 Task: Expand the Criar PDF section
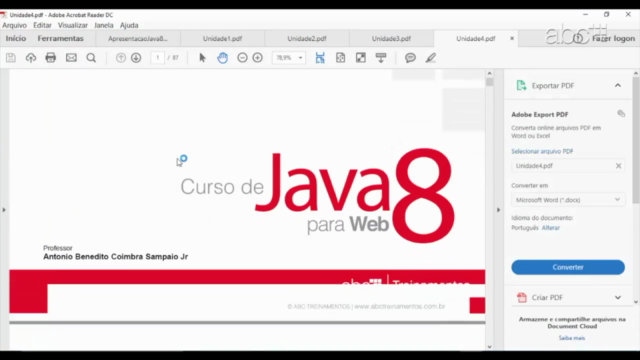click(618, 298)
